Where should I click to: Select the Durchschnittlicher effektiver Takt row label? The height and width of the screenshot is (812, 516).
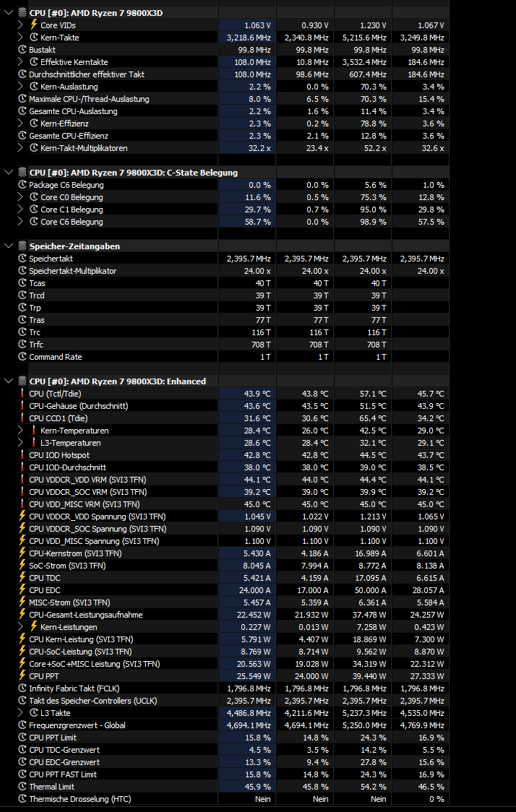(x=87, y=74)
